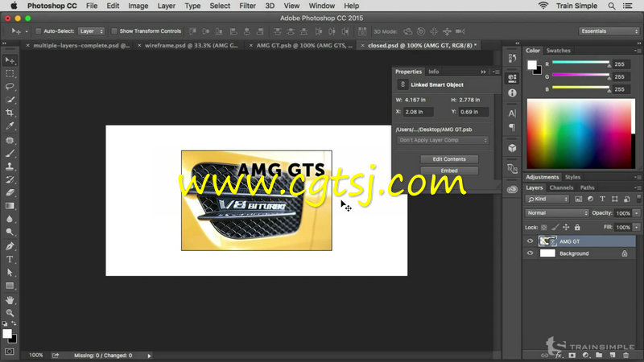Select the Horizontal Type tool
The height and width of the screenshot is (362, 644).
click(x=10, y=259)
